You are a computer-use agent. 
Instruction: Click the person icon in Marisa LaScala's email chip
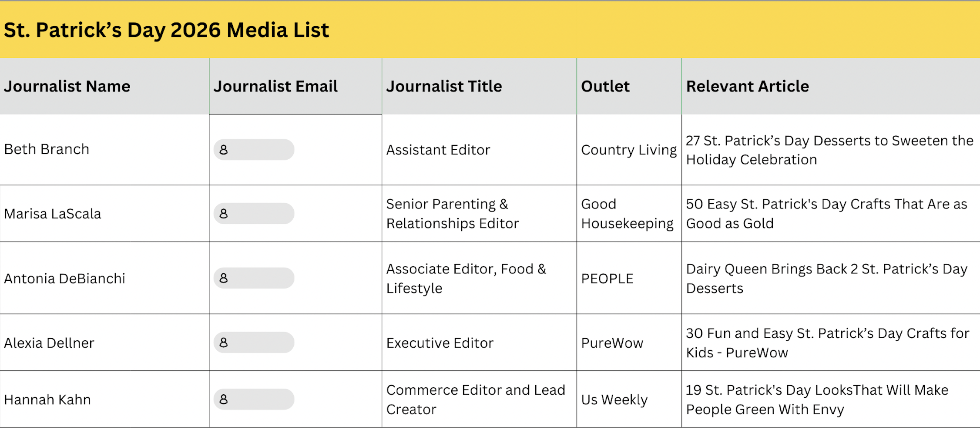224,214
